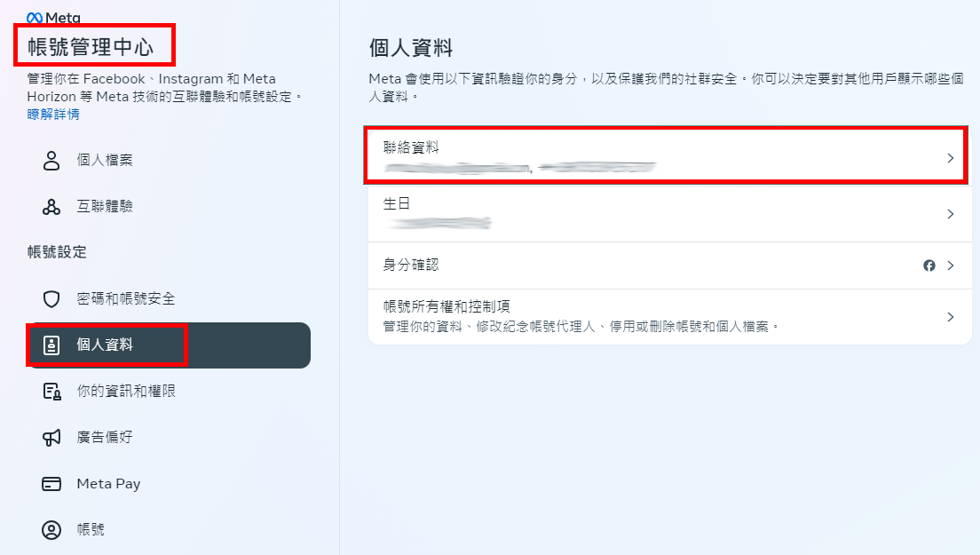The image size is (980, 555).
Task: Click the 帳號 profile circle icon
Action: tap(51, 530)
